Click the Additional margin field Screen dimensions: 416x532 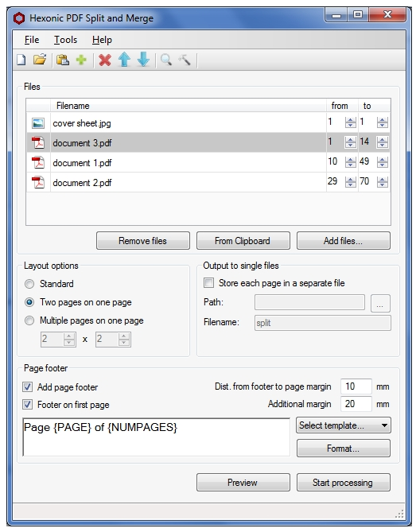click(x=356, y=404)
